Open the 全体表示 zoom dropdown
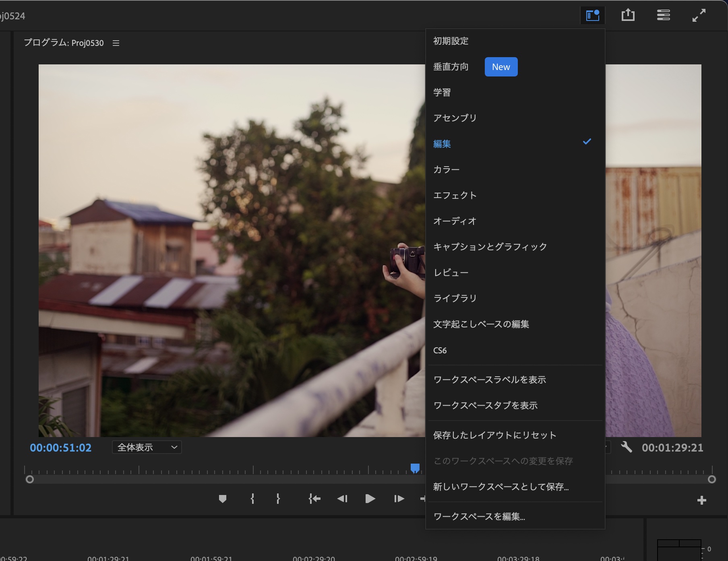Screen dimensions: 728x561 coord(147,447)
